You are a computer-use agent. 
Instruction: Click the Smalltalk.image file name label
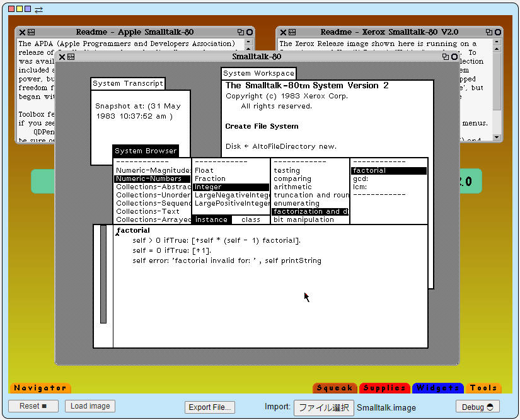coord(386,408)
